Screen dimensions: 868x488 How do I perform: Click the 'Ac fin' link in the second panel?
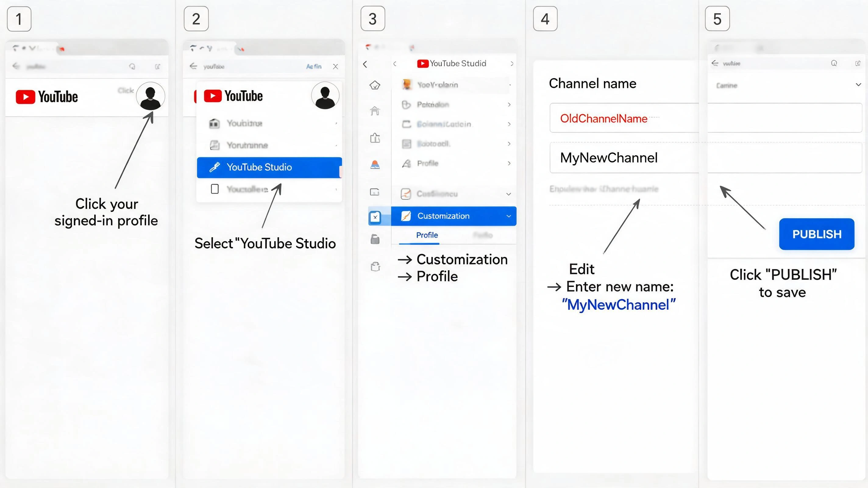click(x=313, y=66)
